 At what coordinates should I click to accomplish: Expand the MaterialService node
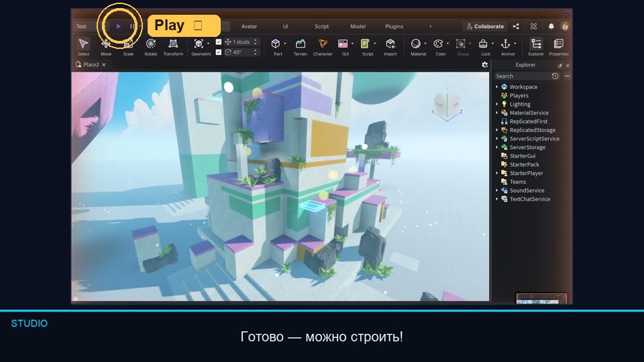point(497,113)
